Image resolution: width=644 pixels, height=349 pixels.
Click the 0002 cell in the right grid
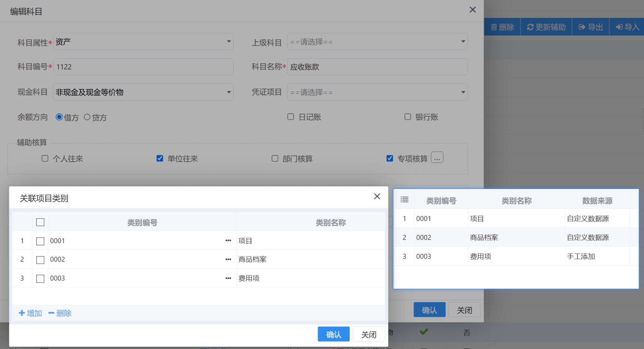coord(441,237)
